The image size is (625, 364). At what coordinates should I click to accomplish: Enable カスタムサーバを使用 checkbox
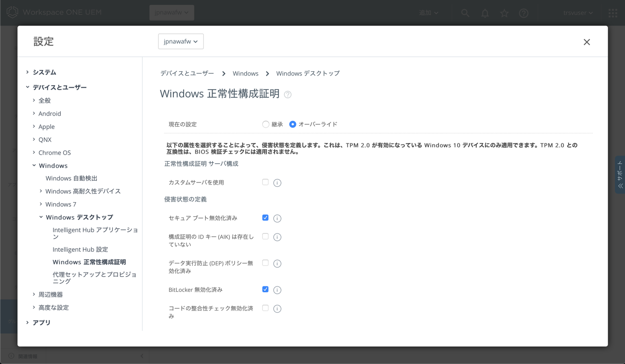point(266,182)
